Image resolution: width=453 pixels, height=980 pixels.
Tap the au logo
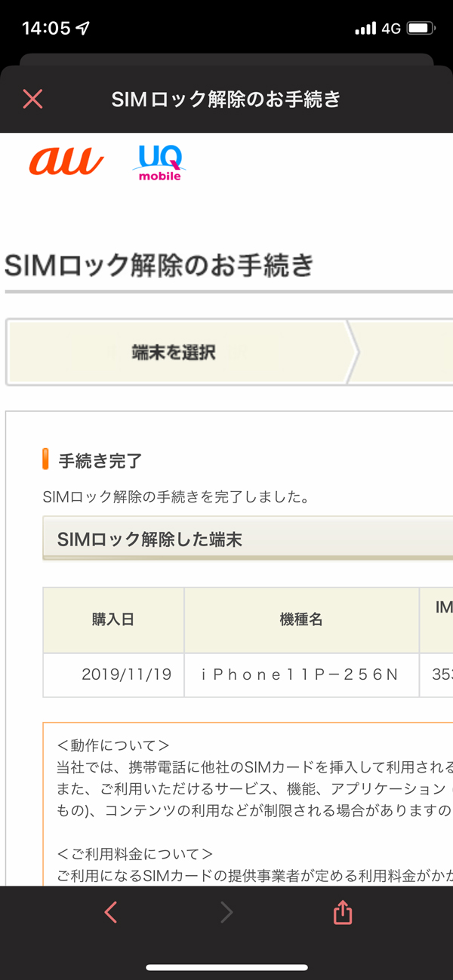click(x=66, y=160)
